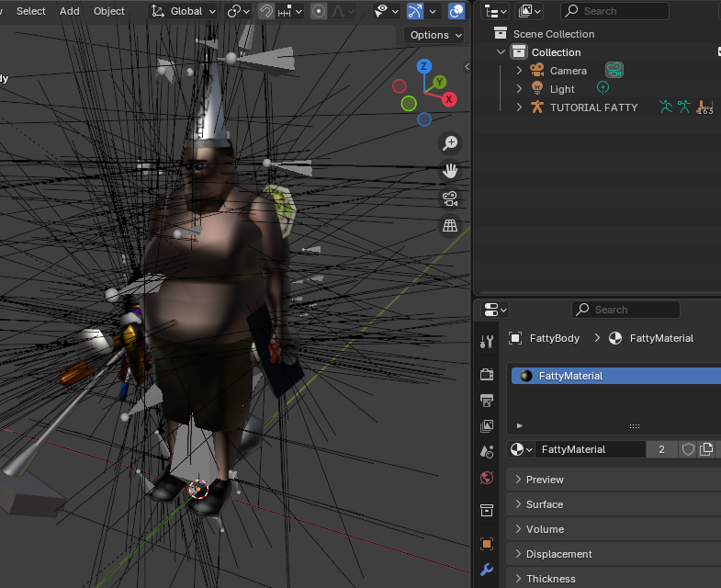Screen dimensions: 721x588
Task: Click the negative X axis circle on the gizmo
Action: pos(400,86)
